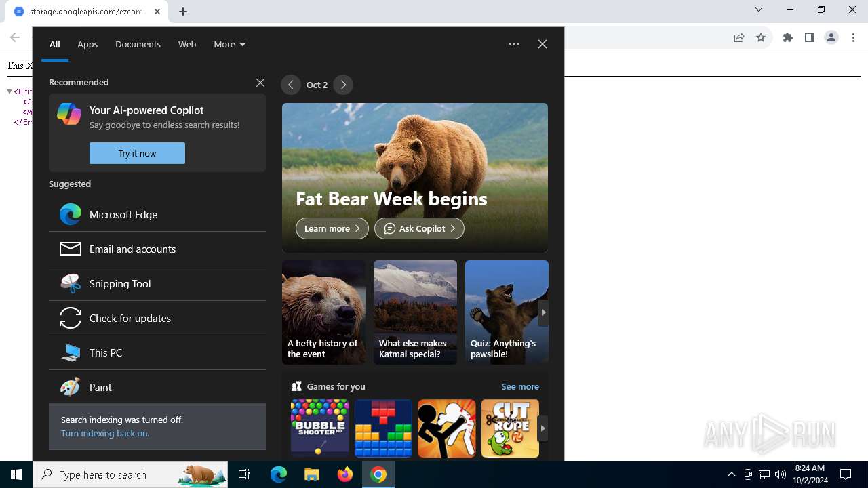Screen dimensions: 868x488
Task: Expand the More filter dropdown
Action: [x=230, y=44]
